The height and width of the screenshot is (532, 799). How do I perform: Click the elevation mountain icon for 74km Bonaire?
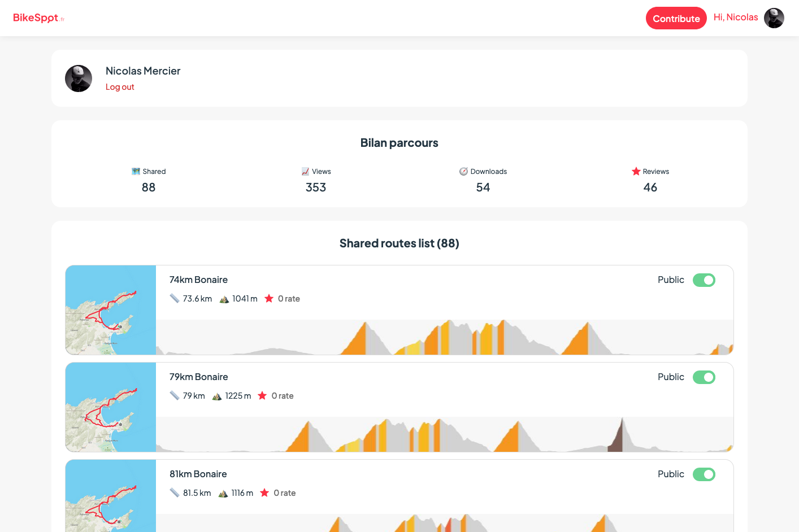click(x=224, y=299)
